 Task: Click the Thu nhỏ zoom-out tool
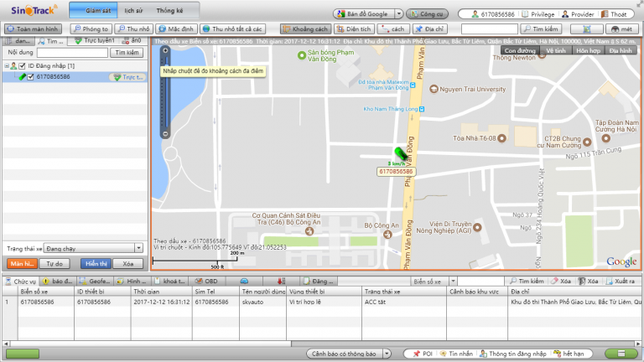[x=133, y=28]
